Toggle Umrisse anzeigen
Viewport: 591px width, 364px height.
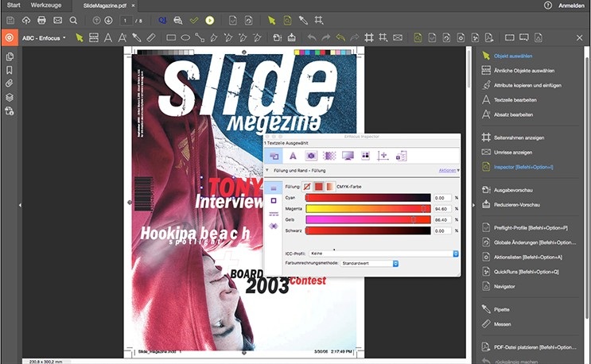tap(513, 152)
